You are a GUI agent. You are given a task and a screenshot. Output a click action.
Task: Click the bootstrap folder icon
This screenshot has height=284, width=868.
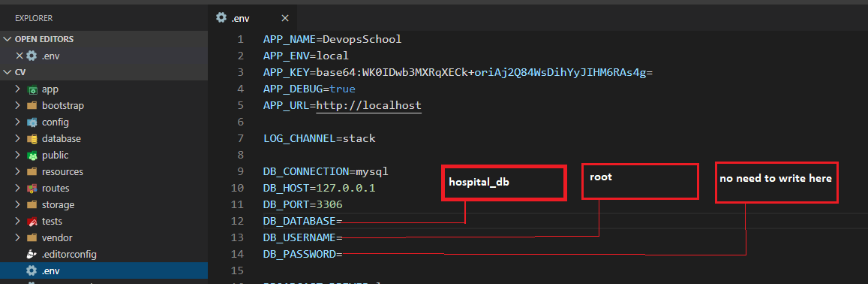click(x=32, y=105)
